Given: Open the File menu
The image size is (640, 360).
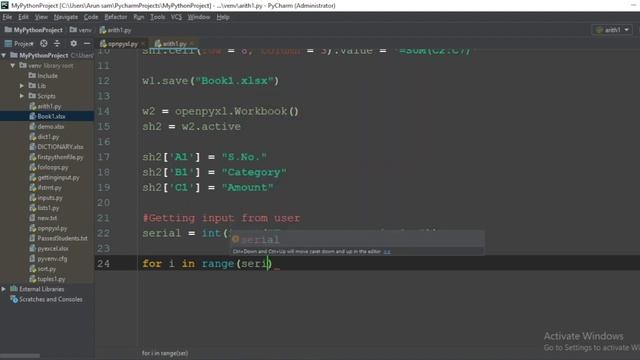Looking at the screenshot, I should point(7,17).
